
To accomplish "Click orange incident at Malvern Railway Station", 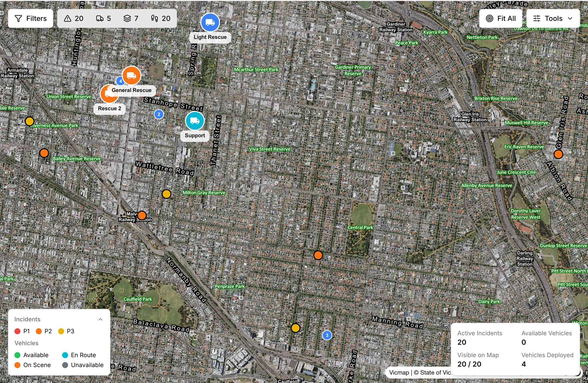I will pyautogui.click(x=142, y=215).
